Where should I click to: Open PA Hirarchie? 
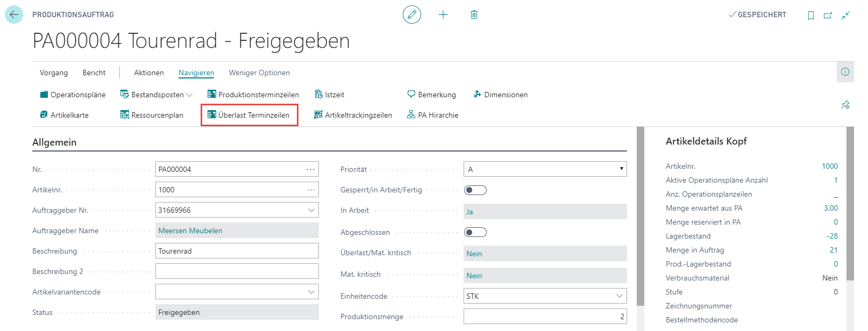click(x=432, y=115)
